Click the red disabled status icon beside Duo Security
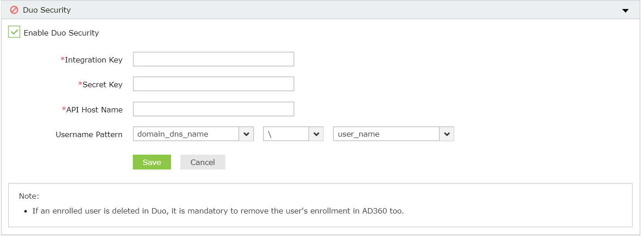The image size is (644, 236). click(14, 10)
